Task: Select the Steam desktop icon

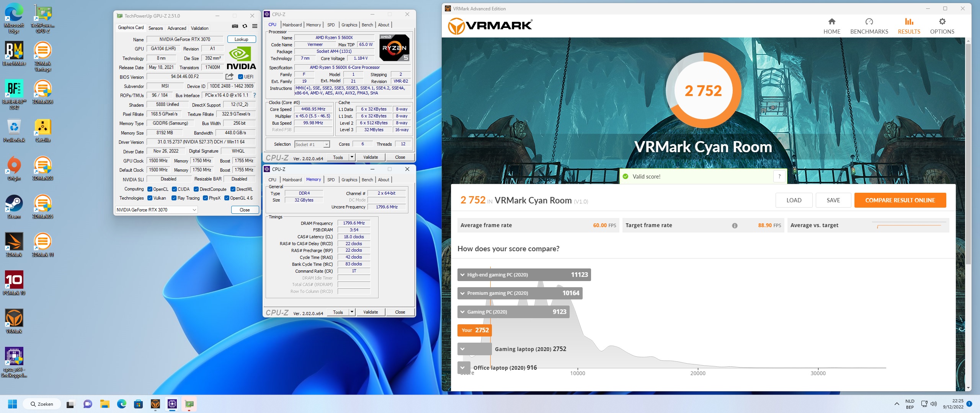Action: (14, 206)
